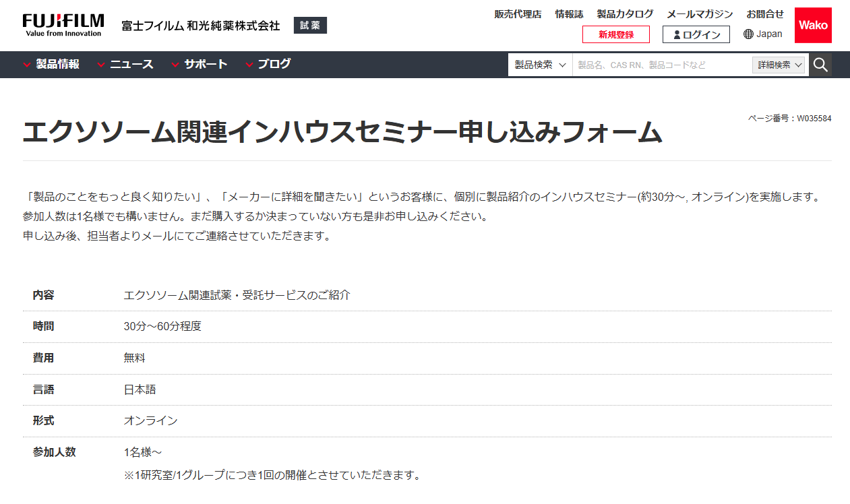
Task: Click the product name search field
Action: pyautogui.click(x=663, y=65)
